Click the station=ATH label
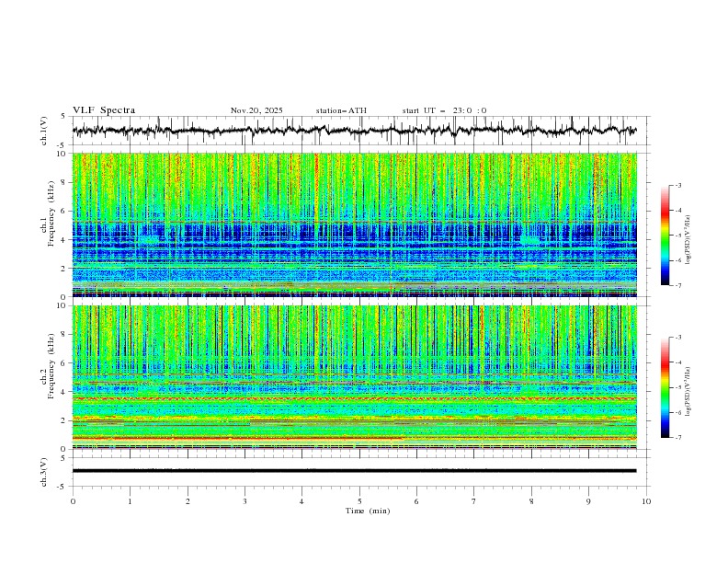Screen dimensions: 728x563 pos(341,110)
